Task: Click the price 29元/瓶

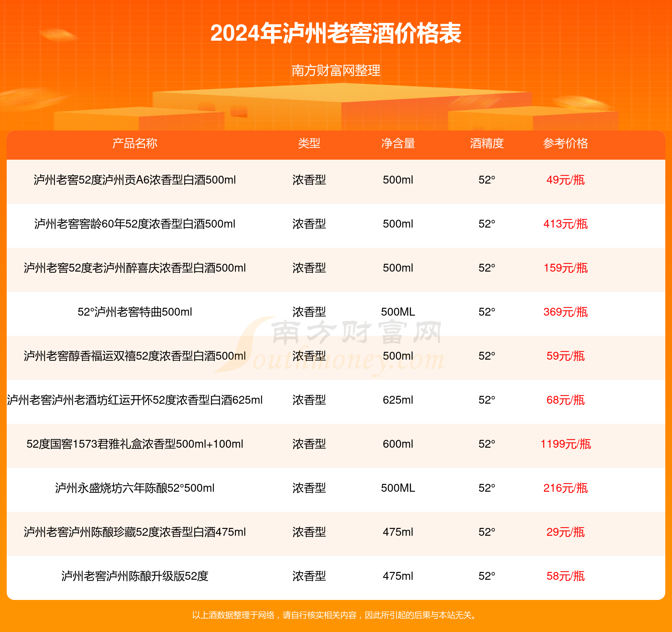Action: coord(566,532)
